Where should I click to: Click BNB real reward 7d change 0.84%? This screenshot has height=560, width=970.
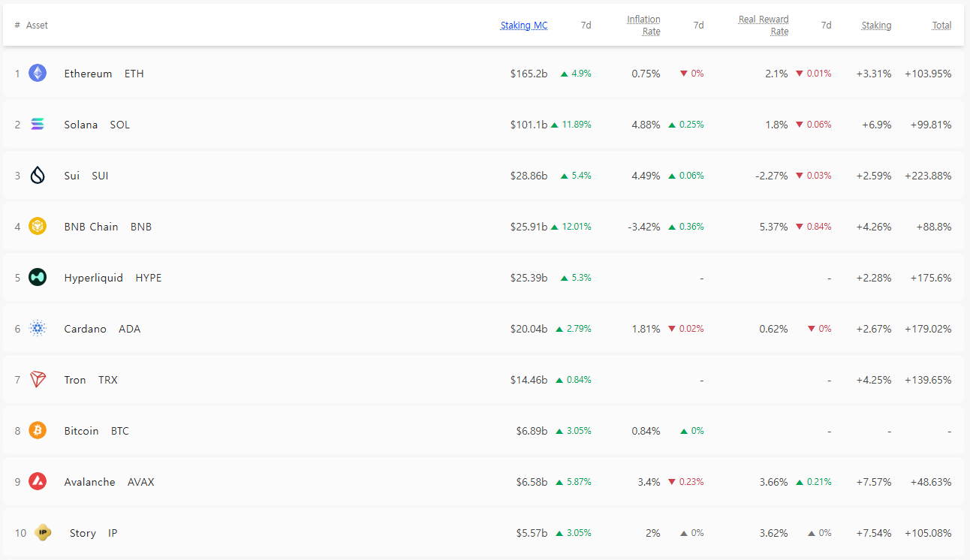(x=813, y=227)
